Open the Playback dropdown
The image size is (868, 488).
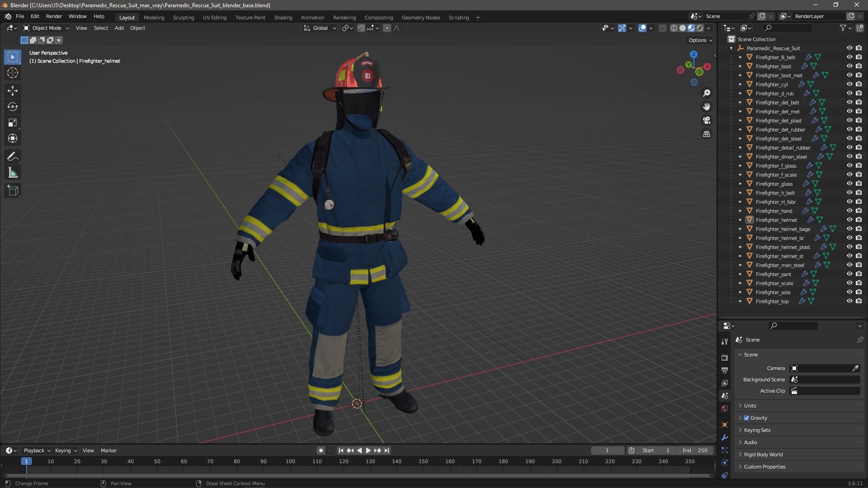37,450
